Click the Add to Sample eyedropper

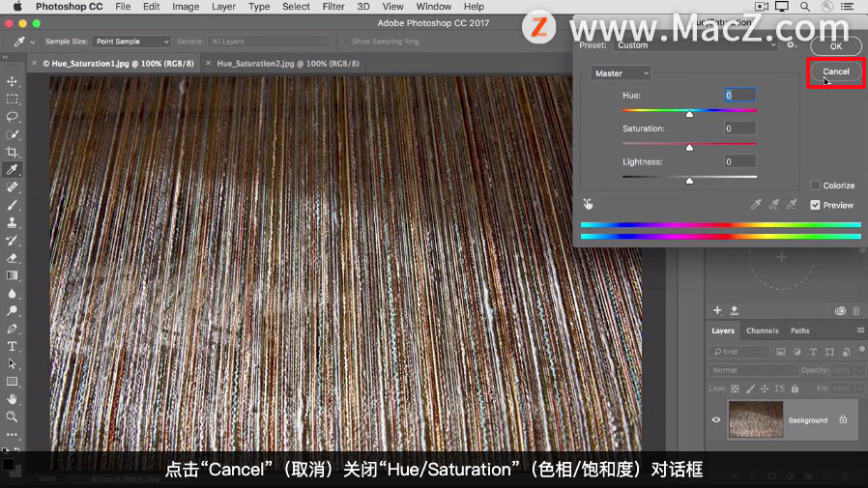[774, 204]
